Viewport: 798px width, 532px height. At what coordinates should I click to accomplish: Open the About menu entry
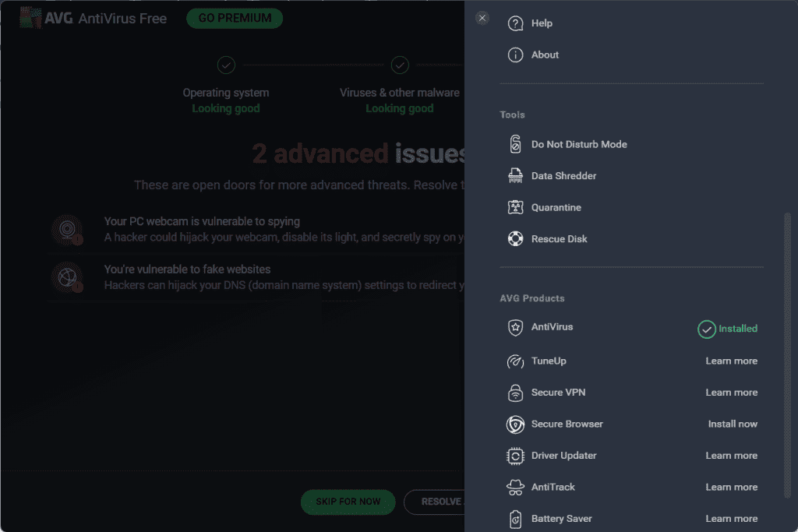coord(546,55)
